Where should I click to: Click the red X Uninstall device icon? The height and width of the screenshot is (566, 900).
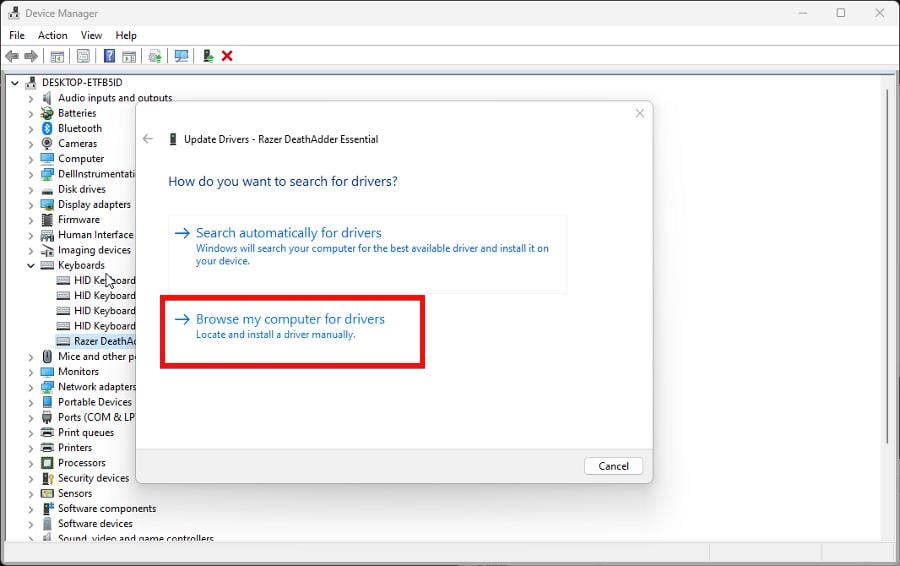coord(227,56)
